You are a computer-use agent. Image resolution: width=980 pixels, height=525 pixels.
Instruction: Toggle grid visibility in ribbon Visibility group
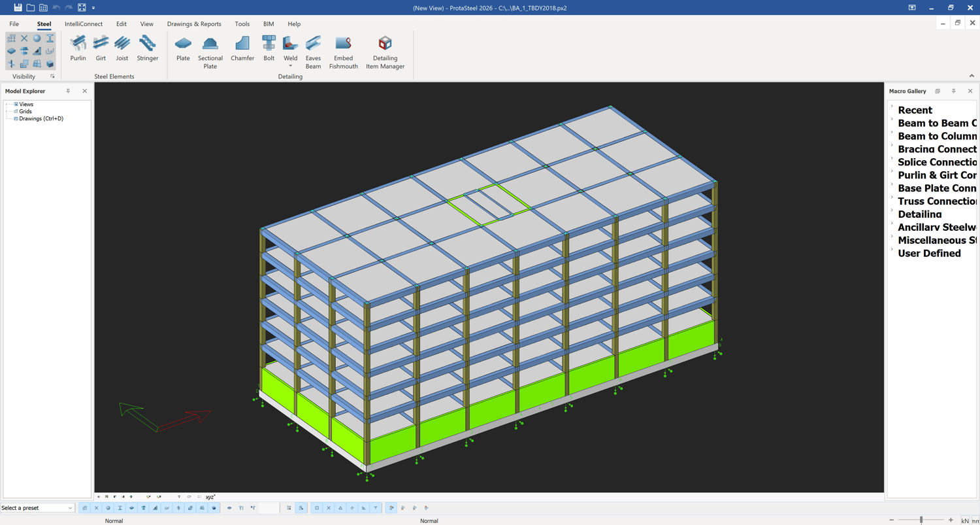tap(11, 39)
